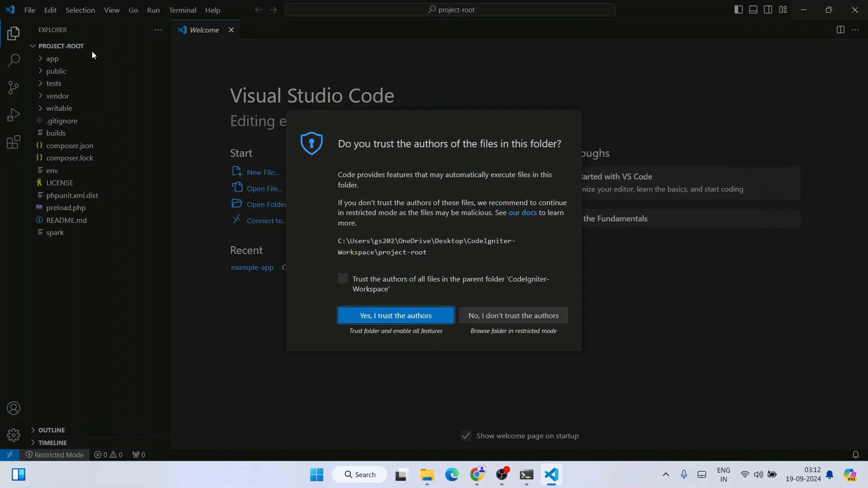Open the Selection menu

point(80,10)
